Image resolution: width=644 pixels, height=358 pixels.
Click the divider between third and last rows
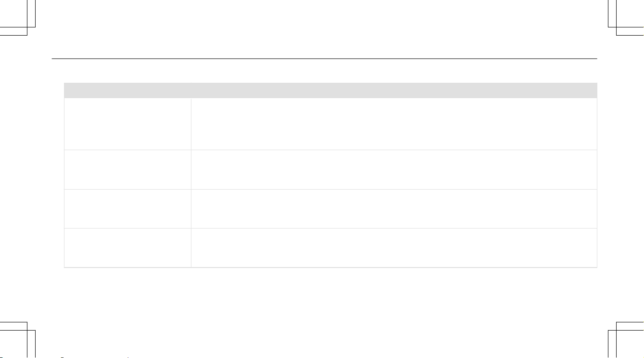coord(330,228)
